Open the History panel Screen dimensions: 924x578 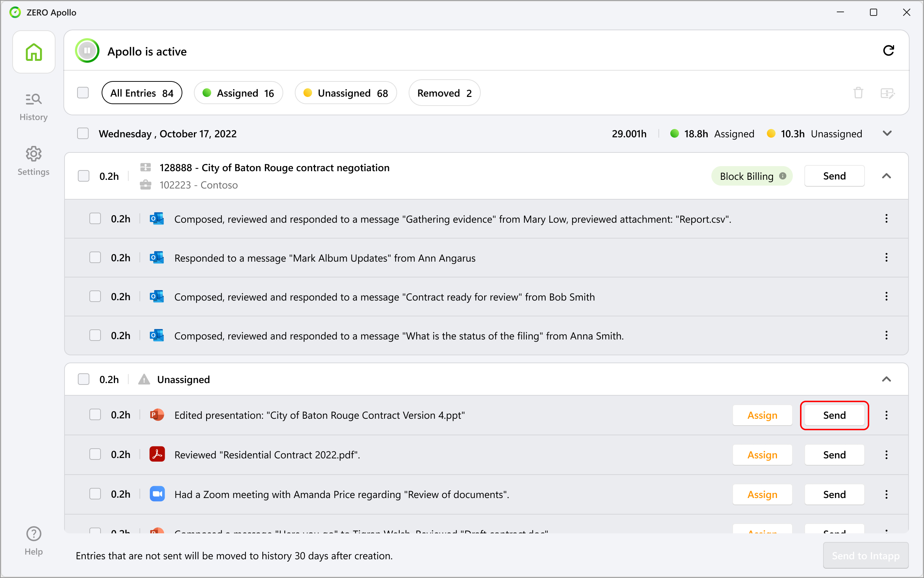coord(34,106)
